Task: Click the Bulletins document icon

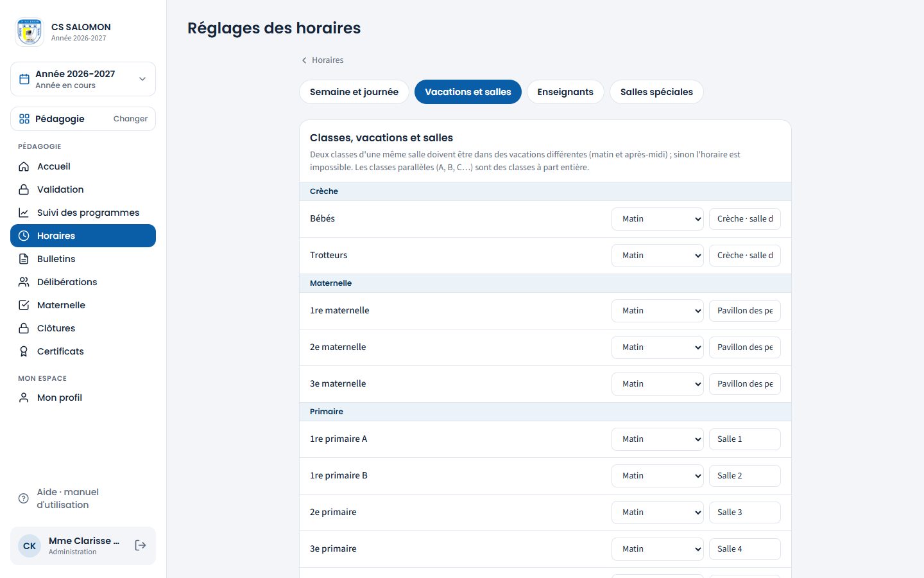Action: [x=24, y=259]
